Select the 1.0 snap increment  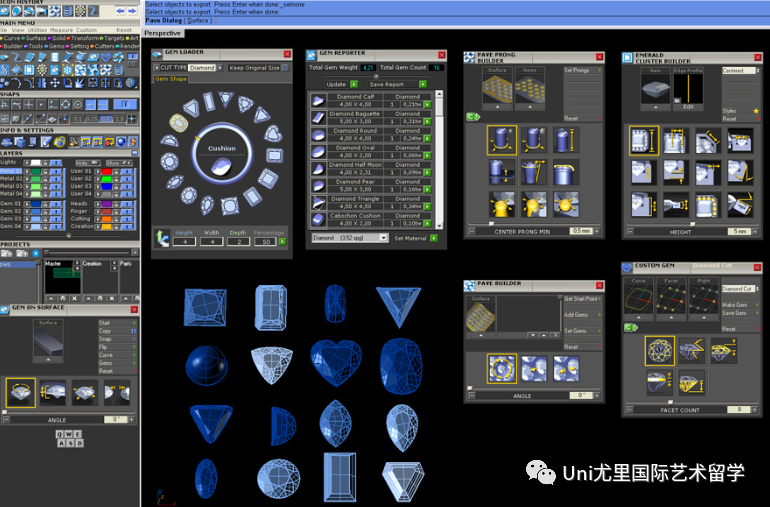click(x=119, y=119)
